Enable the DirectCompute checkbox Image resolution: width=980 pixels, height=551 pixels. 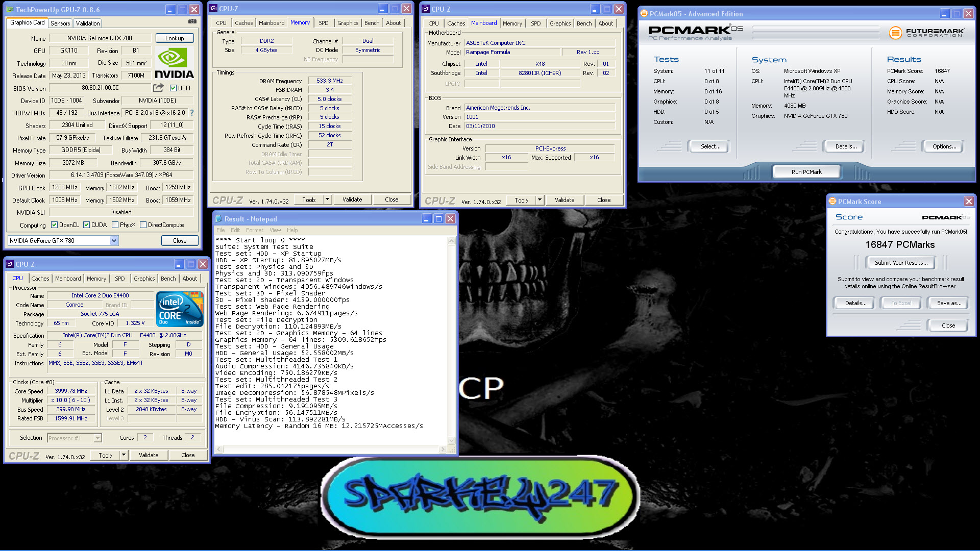click(143, 224)
